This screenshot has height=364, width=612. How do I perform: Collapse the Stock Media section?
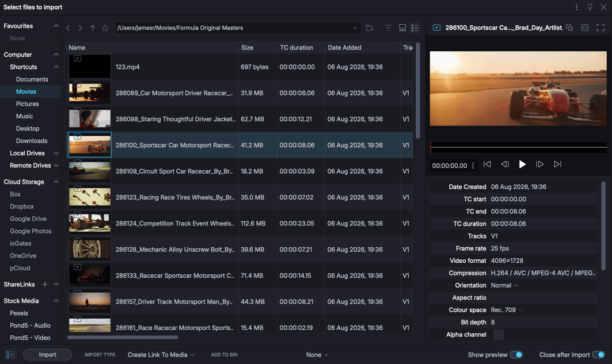[x=56, y=301]
